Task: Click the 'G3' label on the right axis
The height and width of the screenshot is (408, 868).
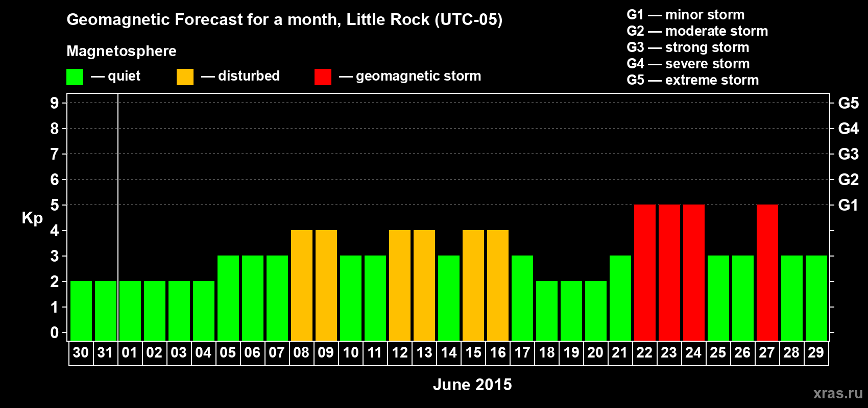Action: tap(849, 154)
